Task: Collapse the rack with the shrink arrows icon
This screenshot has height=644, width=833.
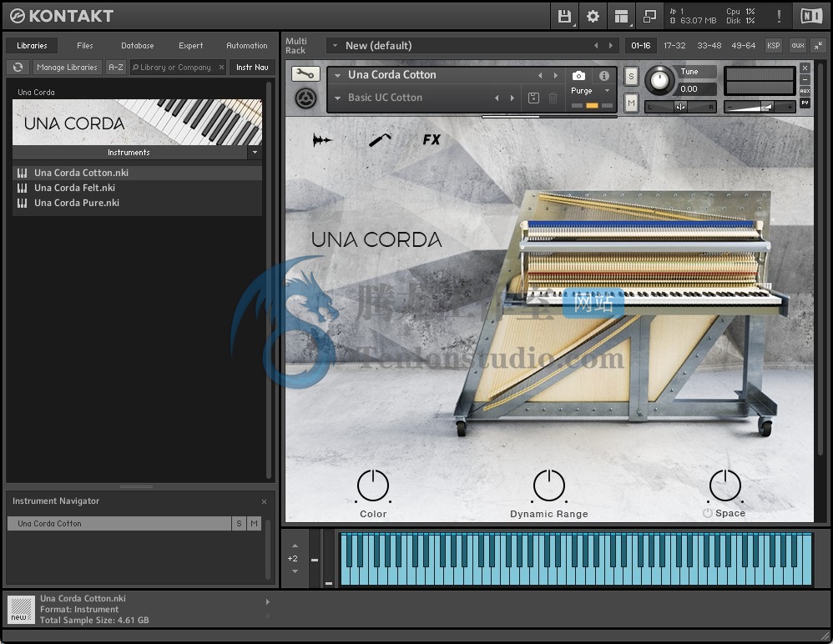Action: tap(819, 46)
